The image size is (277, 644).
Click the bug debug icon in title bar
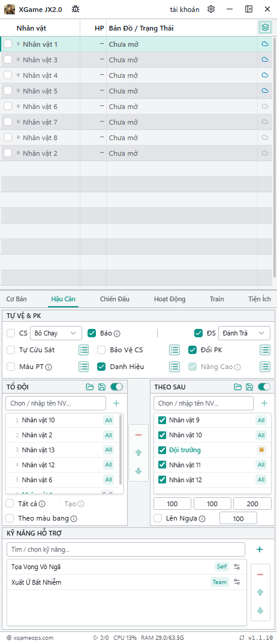pos(76,9)
